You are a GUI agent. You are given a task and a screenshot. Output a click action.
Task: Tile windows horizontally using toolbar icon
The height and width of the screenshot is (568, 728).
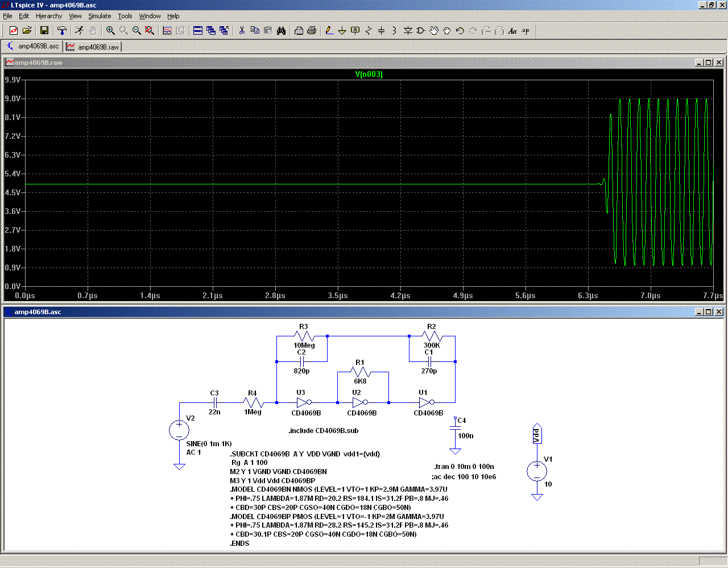198,31
